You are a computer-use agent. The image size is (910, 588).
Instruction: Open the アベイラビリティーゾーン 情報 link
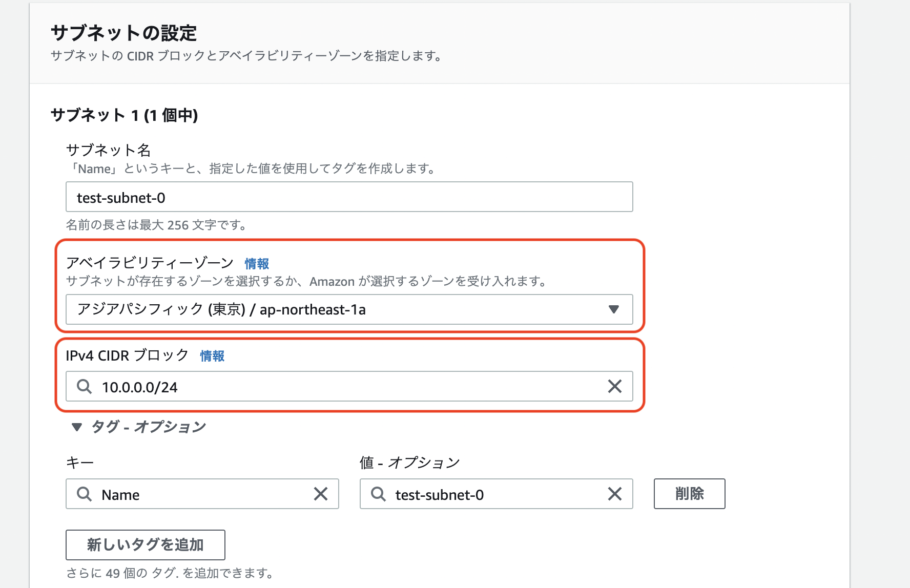[257, 263]
